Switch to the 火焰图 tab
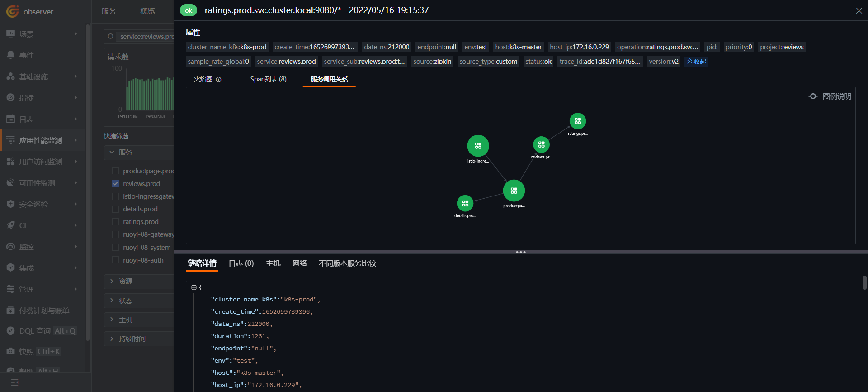868x392 pixels. tap(203, 79)
